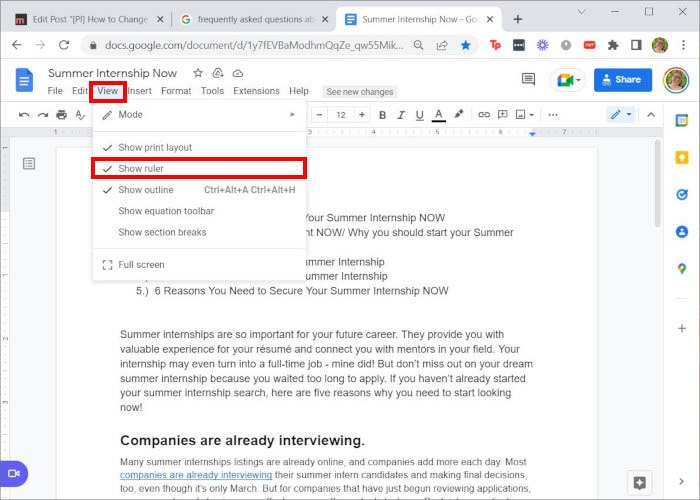The height and width of the screenshot is (500, 700).
Task: Click the Google Docs home icon
Action: (x=24, y=80)
